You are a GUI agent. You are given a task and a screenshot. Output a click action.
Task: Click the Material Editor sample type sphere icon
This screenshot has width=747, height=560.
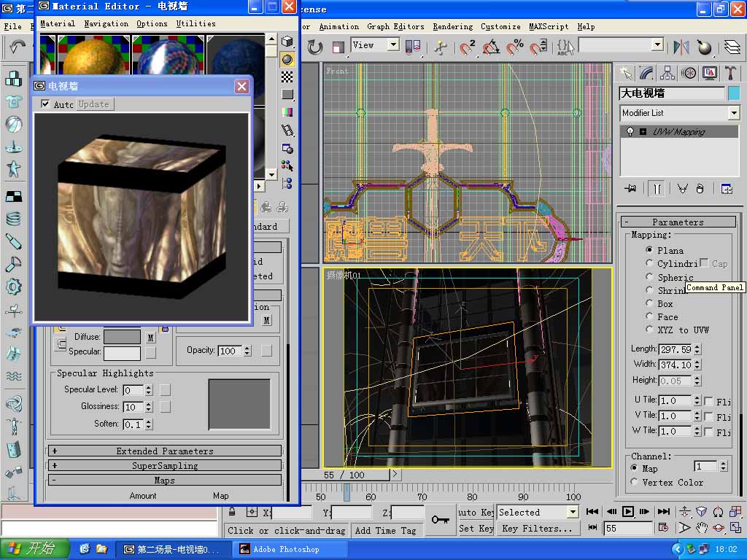[x=287, y=59]
